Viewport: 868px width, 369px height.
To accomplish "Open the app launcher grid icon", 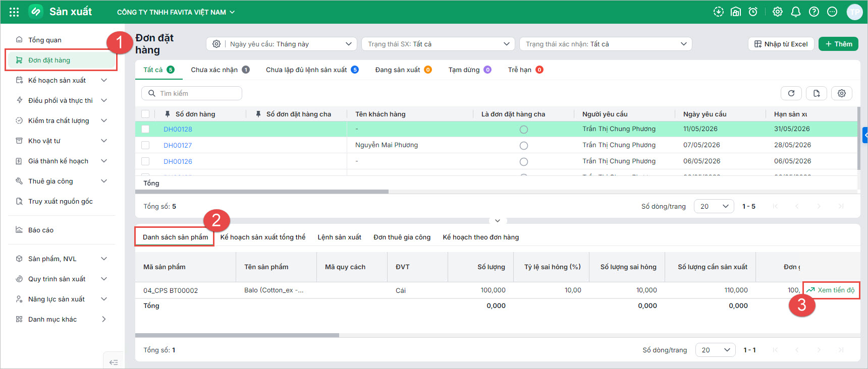I will [14, 12].
